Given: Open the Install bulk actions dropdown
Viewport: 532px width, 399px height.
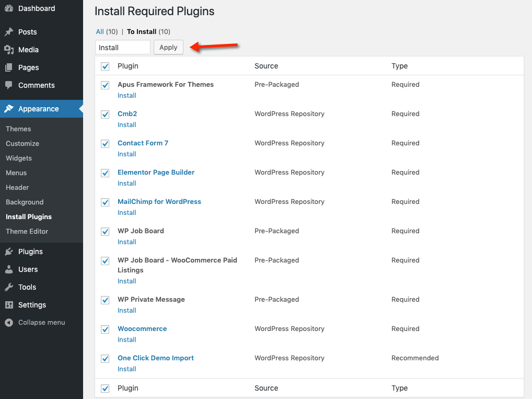Looking at the screenshot, I should pos(123,48).
